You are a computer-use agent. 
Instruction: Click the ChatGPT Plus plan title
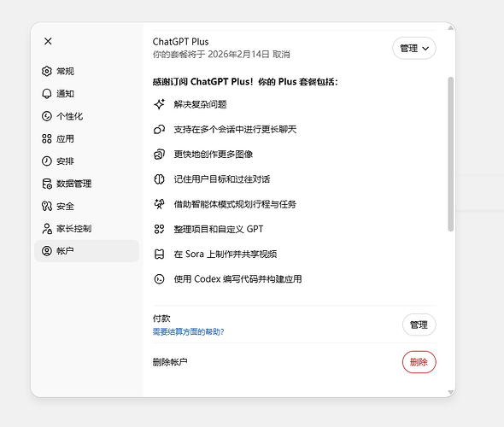[x=180, y=42]
